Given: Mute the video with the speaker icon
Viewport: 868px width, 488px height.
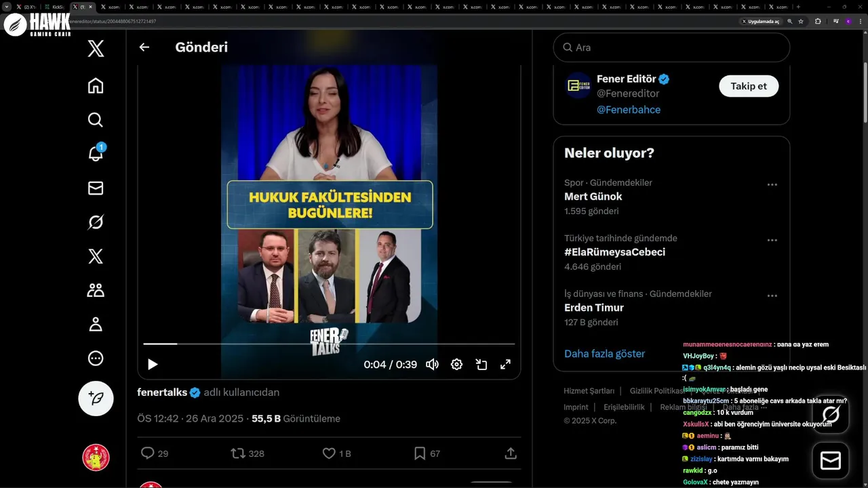Looking at the screenshot, I should click(432, 365).
